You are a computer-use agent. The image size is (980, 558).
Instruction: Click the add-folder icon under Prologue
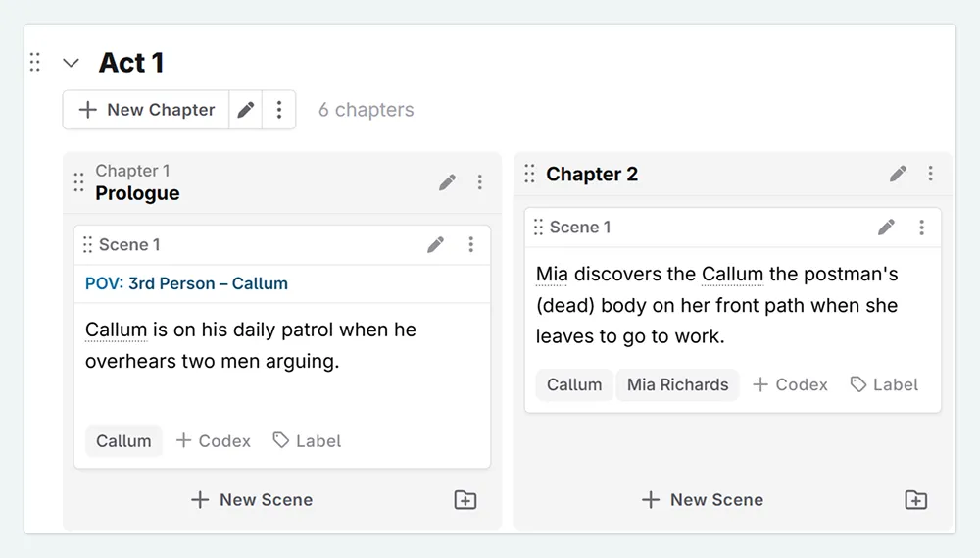[465, 500]
